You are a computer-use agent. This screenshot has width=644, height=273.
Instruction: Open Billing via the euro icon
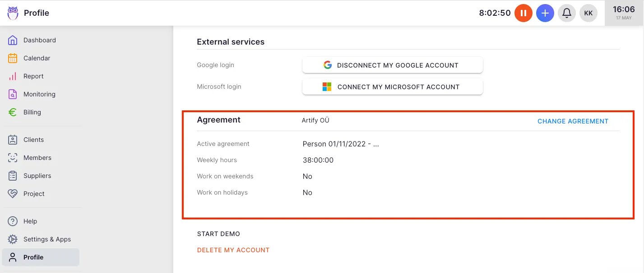pyautogui.click(x=14, y=112)
